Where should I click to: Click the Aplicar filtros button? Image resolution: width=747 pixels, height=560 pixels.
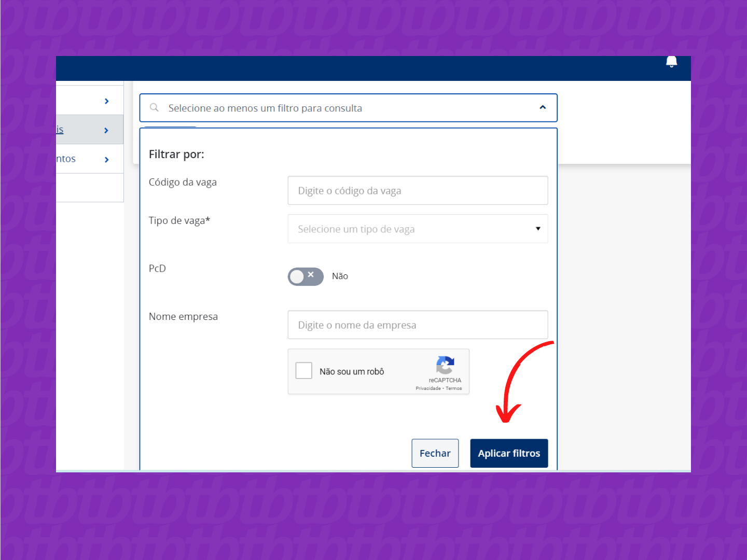(x=509, y=453)
